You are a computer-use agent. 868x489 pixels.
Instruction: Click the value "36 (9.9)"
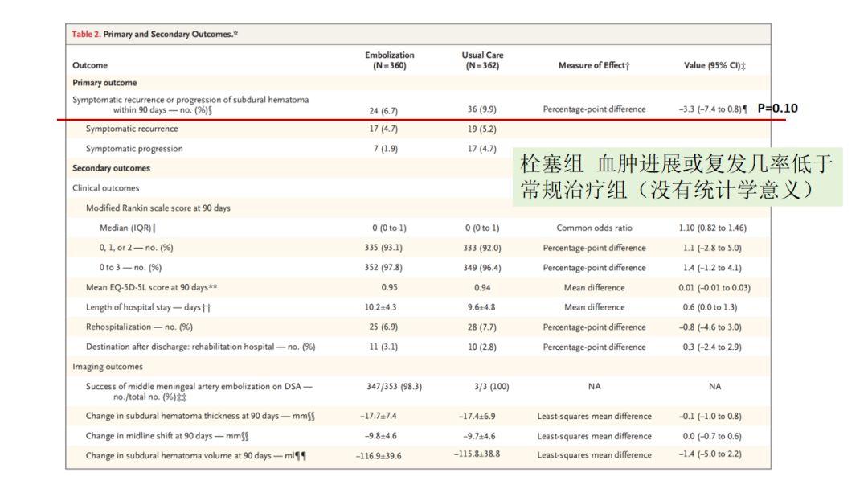point(481,109)
